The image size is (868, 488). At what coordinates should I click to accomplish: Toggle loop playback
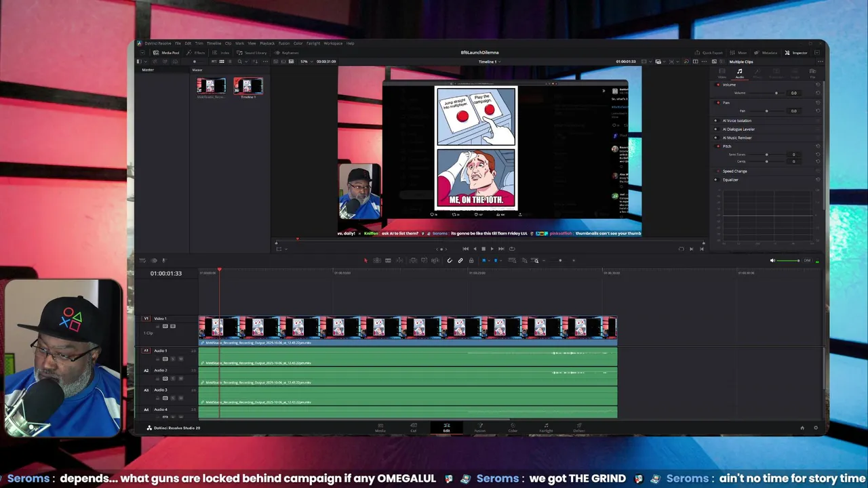[512, 249]
